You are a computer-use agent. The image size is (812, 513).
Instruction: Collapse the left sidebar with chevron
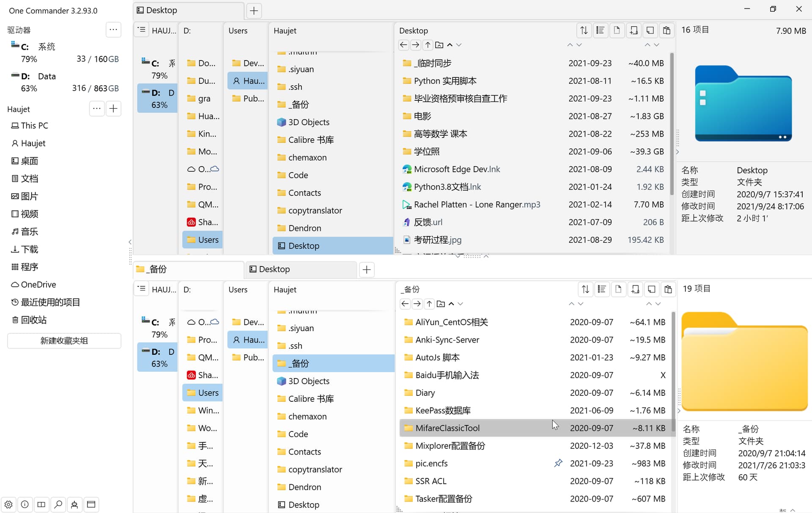(x=130, y=242)
